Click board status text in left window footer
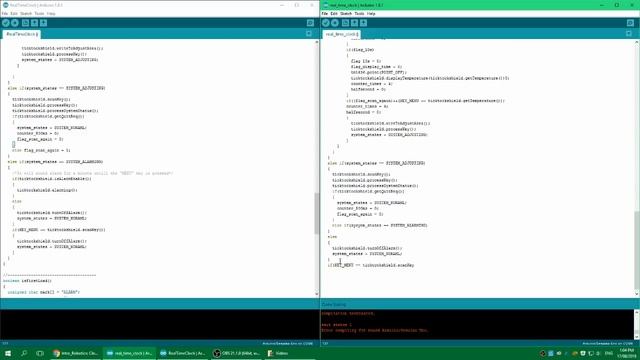This screenshot has width=640, height=360. (287, 344)
